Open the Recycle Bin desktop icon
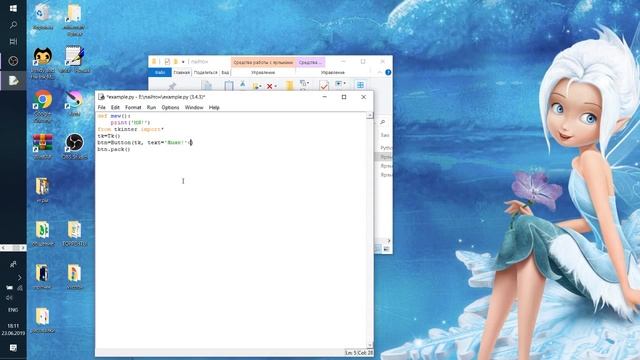This screenshot has height=360, width=640. pos(42,16)
